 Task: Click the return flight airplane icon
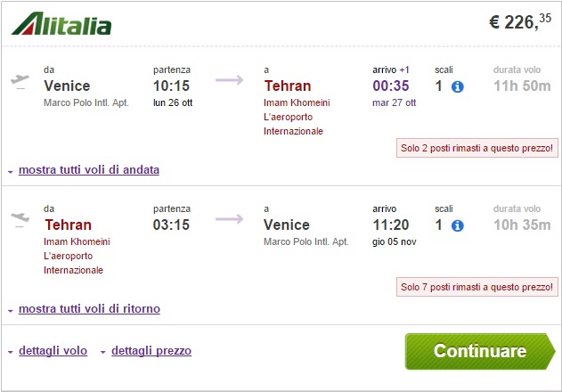point(19,218)
